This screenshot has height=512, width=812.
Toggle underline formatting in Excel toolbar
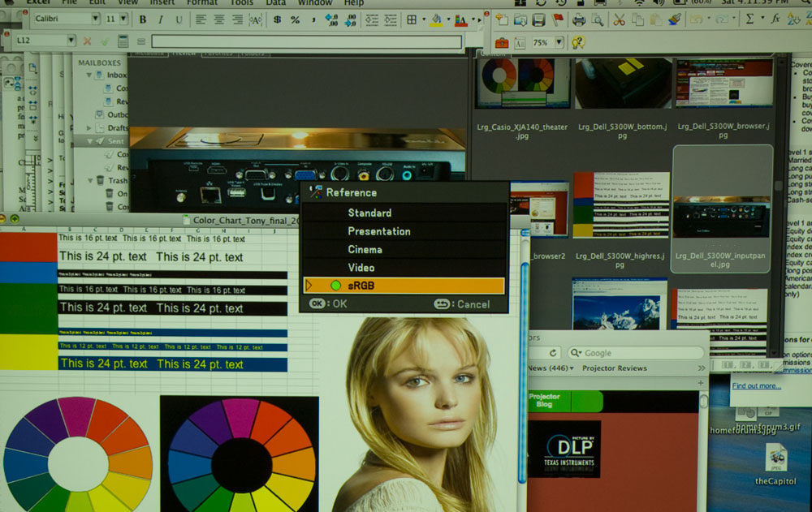pyautogui.click(x=179, y=19)
